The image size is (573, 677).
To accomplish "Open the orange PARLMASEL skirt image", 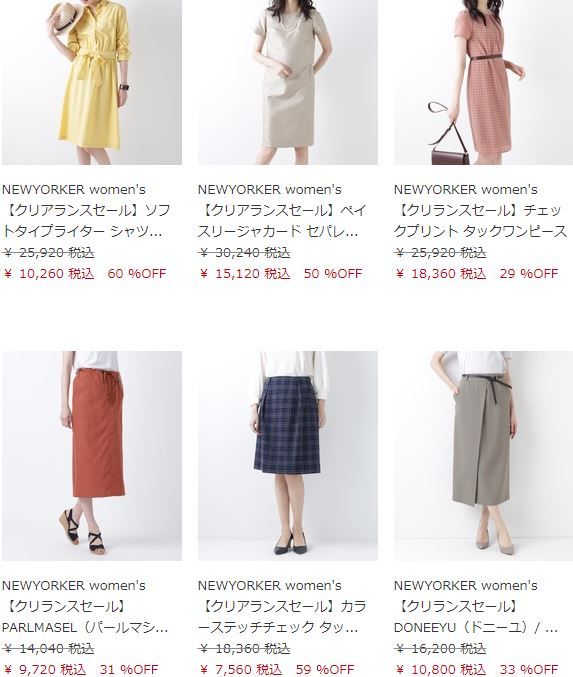I will point(92,456).
